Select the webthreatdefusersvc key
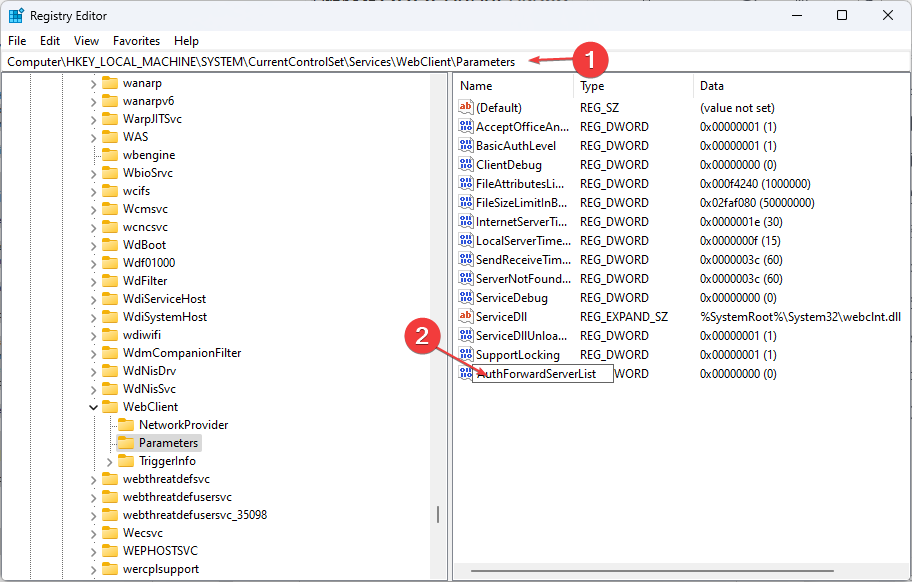The width and height of the screenshot is (912, 582). (177, 497)
